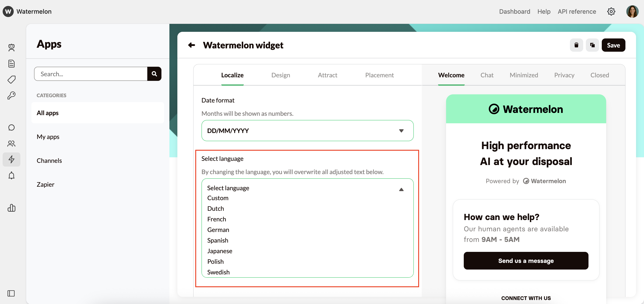This screenshot has width=644, height=304.
Task: Duplicate the widget with the copy icon
Action: (592, 45)
